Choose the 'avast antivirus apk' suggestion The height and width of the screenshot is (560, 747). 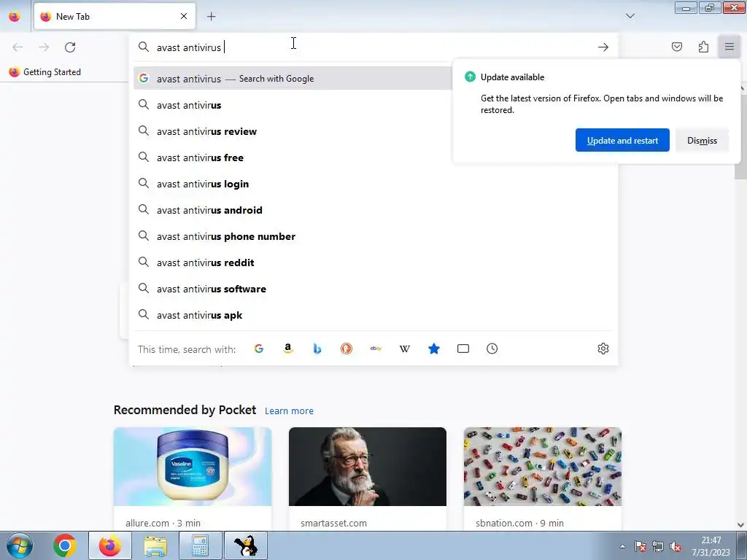pyautogui.click(x=373, y=315)
